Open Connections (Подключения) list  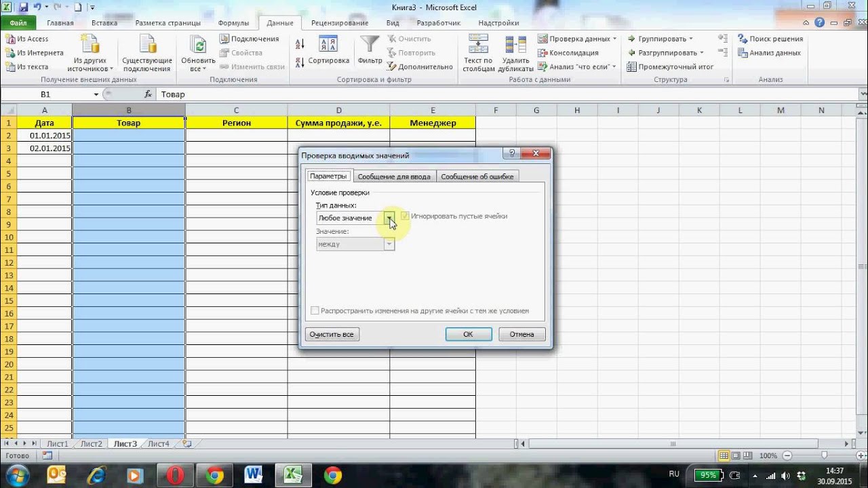coord(249,39)
